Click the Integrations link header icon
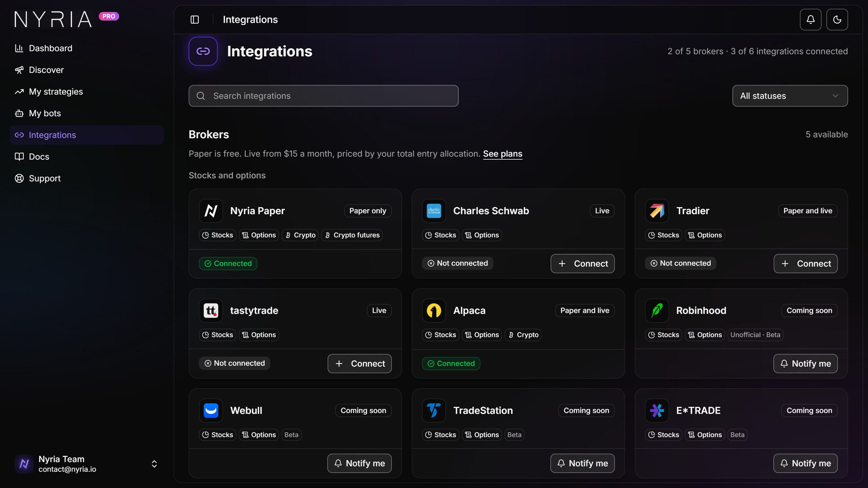Screen dimensions: 868x488 tap(203, 51)
